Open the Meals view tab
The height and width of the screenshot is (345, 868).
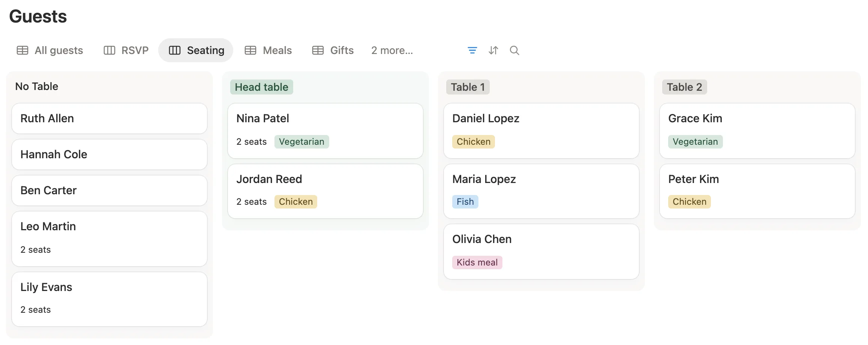tap(268, 50)
